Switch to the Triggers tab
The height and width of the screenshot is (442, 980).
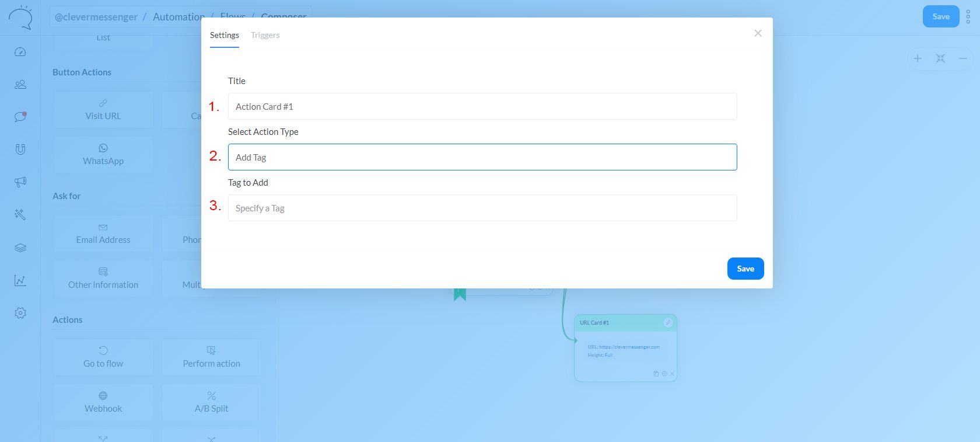(x=265, y=35)
